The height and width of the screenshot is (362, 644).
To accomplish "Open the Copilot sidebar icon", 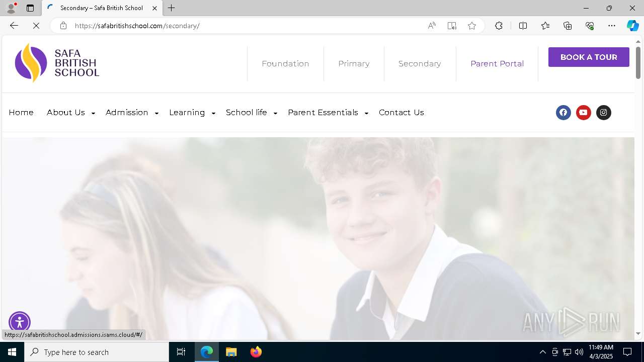I will pos(632,26).
